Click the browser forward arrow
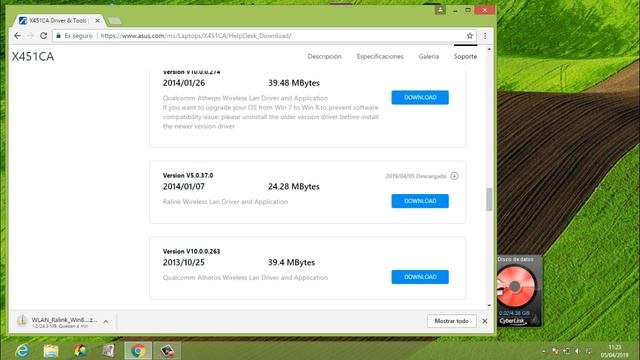 [30, 36]
